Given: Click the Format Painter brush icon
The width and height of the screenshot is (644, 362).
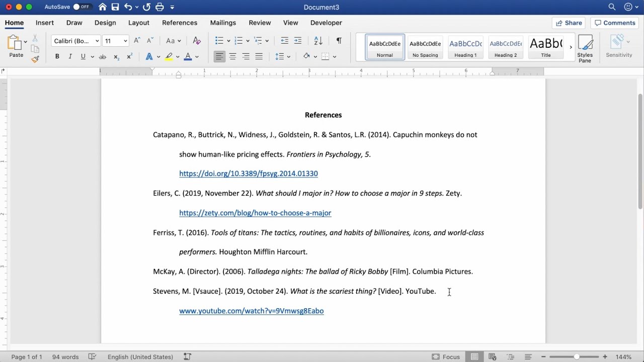Looking at the screenshot, I should coord(35,59).
